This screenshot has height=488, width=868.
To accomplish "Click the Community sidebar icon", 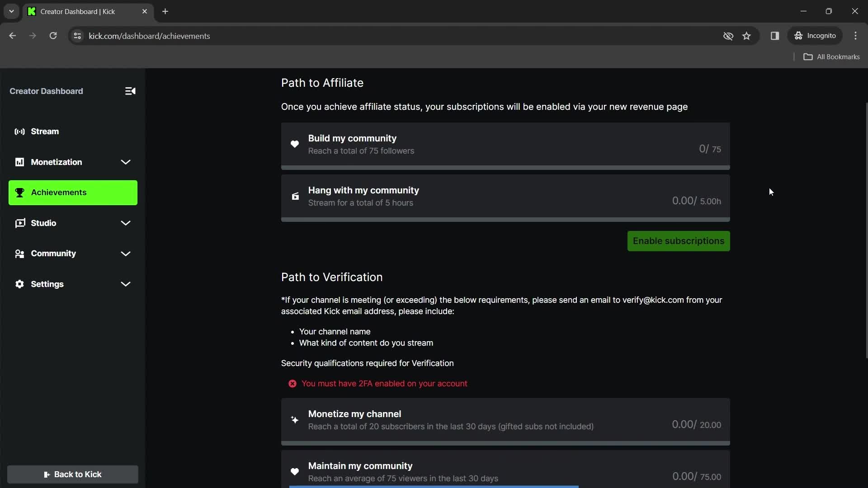I will 19,253.
